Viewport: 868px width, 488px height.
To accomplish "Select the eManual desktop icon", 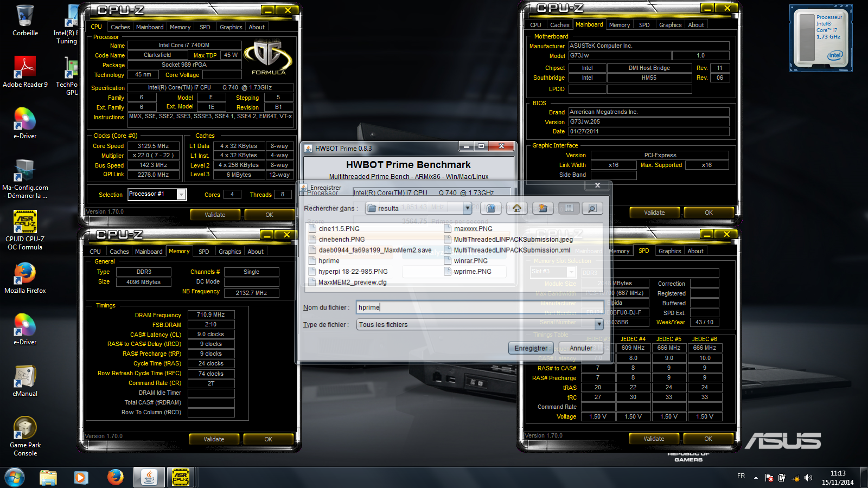I will tap(25, 381).
